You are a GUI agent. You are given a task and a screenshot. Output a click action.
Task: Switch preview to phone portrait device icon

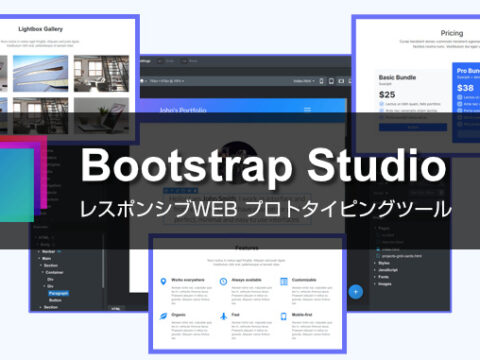[321, 81]
